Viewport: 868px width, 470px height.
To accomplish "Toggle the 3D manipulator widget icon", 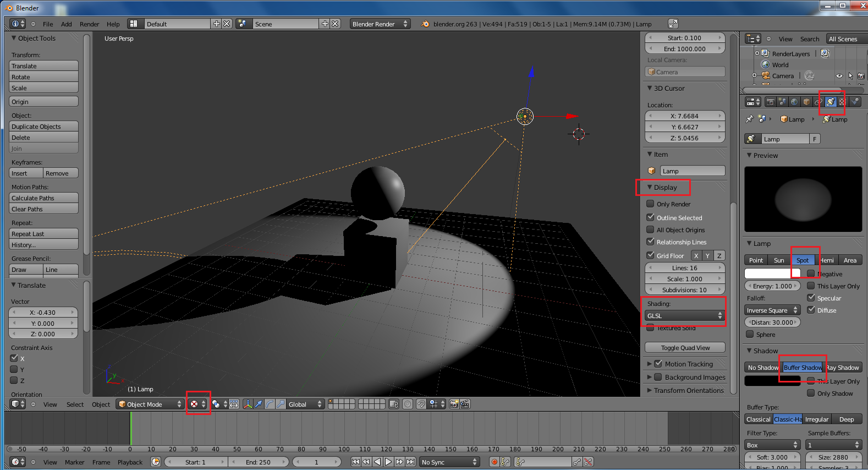I will pyautogui.click(x=248, y=404).
